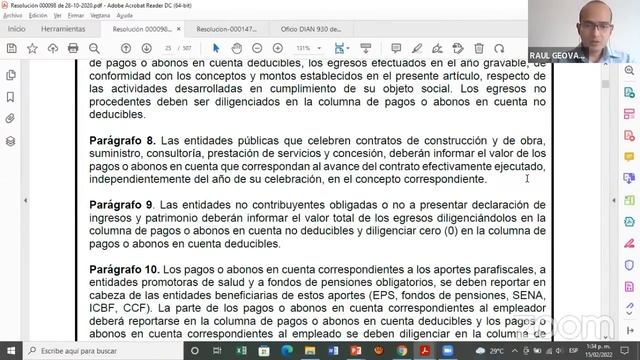Image resolution: width=640 pixels, height=360 pixels.
Task: Open Create PDF tool in right pane
Action: (x=629, y=136)
